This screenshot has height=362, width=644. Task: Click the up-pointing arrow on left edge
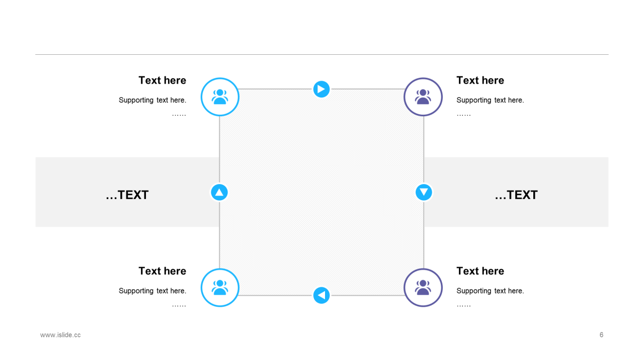pyautogui.click(x=219, y=192)
